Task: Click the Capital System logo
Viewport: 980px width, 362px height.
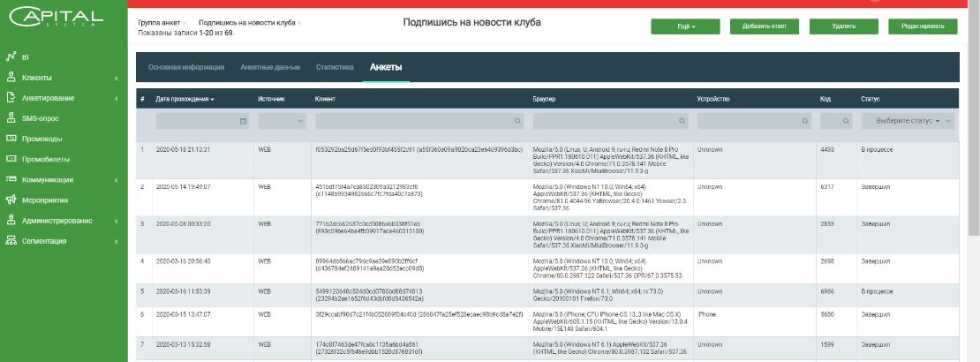Action: pyautogui.click(x=57, y=19)
